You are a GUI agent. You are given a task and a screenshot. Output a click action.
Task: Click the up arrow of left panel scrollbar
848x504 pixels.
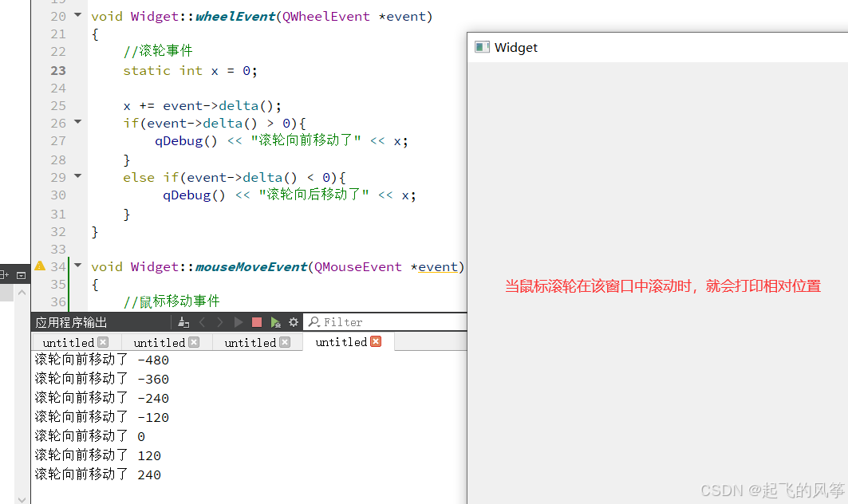point(22,293)
